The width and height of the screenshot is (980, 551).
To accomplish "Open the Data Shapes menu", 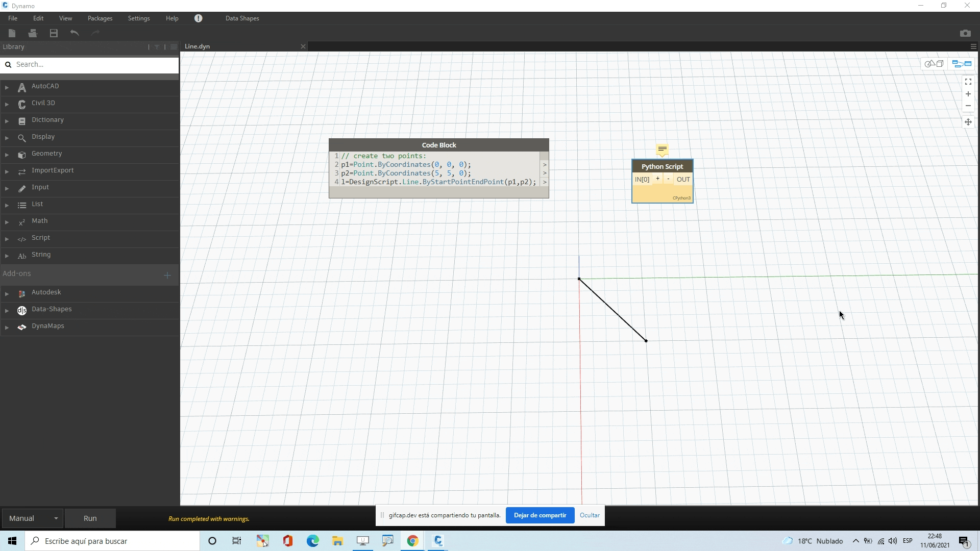I will pyautogui.click(x=242, y=18).
